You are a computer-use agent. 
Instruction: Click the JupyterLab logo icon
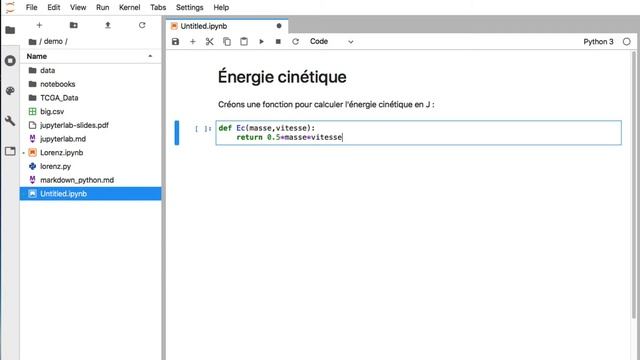(x=10, y=7)
